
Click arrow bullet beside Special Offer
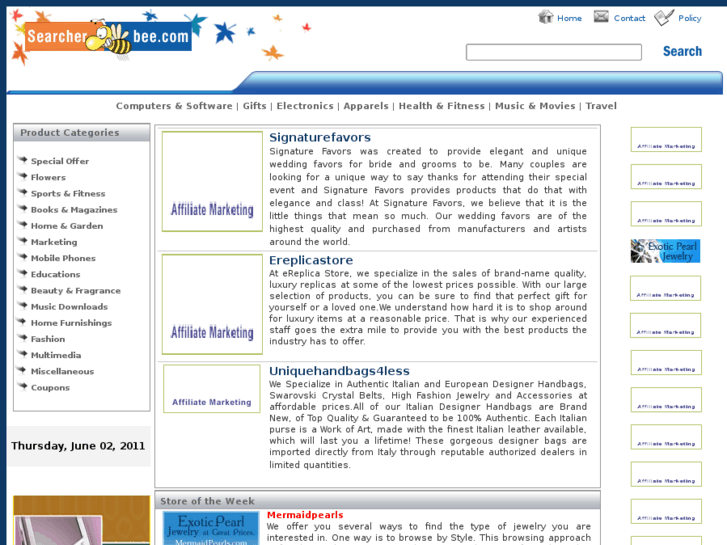(x=22, y=160)
